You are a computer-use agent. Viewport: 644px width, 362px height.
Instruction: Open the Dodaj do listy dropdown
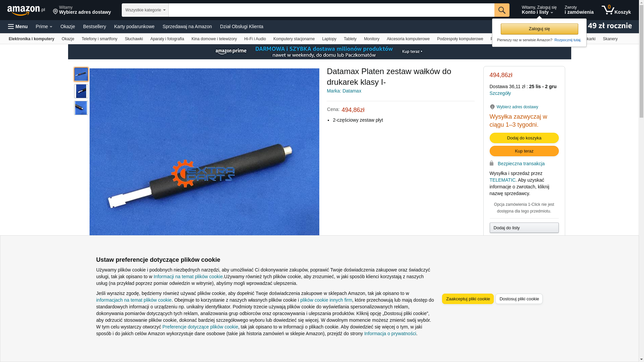[524, 228]
